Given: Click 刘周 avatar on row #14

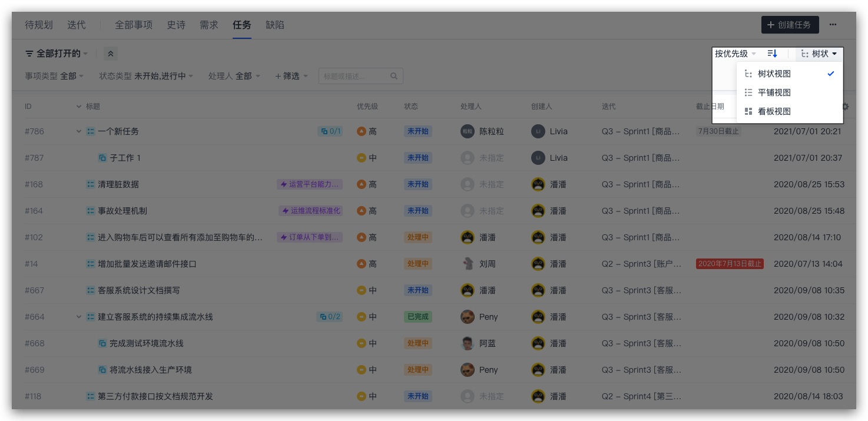Looking at the screenshot, I should click(468, 264).
